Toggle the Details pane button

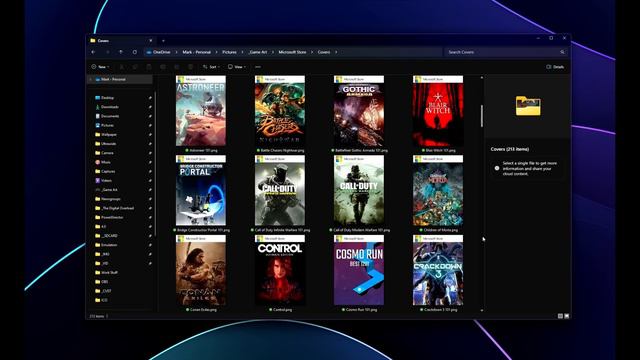555,67
